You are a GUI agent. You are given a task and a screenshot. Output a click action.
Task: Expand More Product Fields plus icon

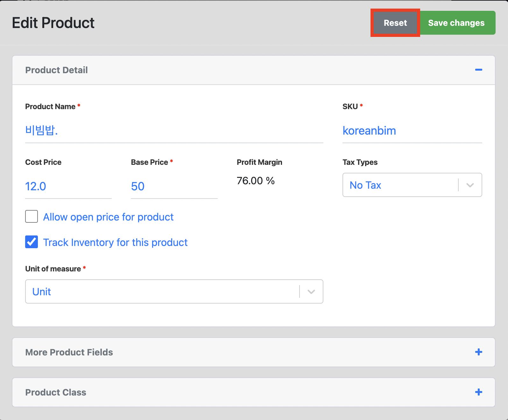478,352
